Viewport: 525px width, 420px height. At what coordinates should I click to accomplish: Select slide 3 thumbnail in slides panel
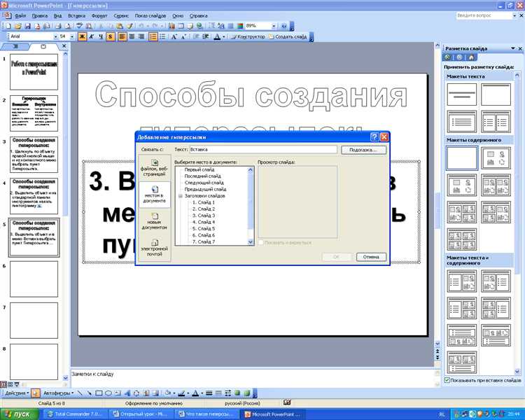pyautogui.click(x=34, y=155)
